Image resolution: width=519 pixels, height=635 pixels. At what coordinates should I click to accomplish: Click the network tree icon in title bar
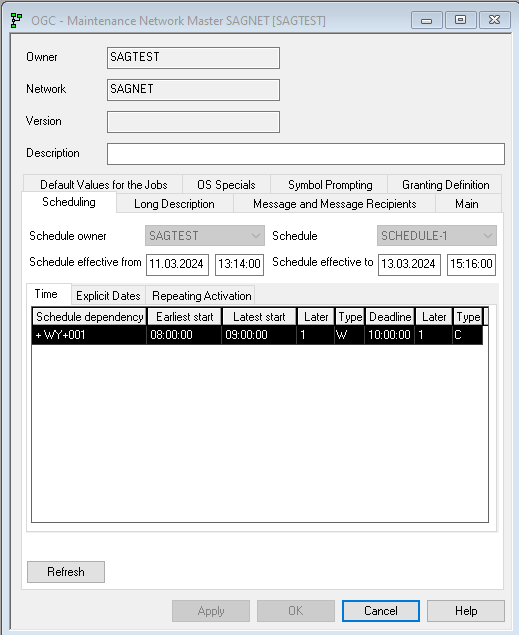coord(16,20)
